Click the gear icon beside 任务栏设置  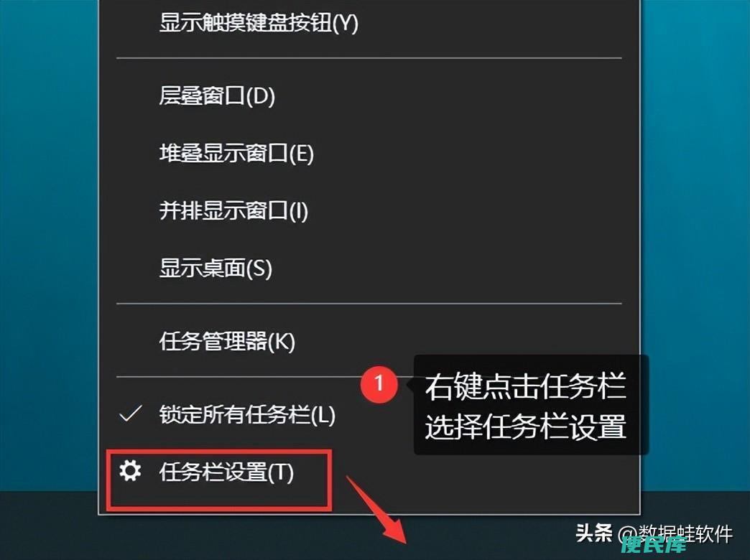[130, 470]
